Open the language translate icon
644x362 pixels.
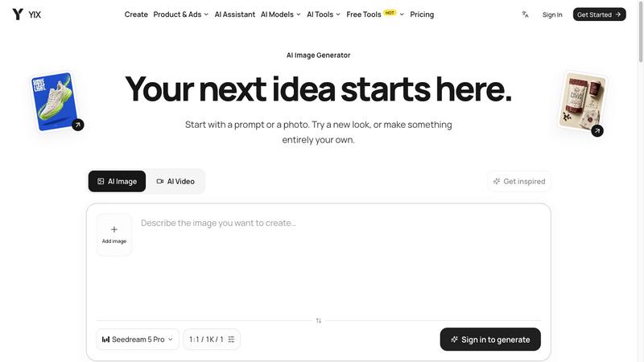pyautogui.click(x=525, y=14)
